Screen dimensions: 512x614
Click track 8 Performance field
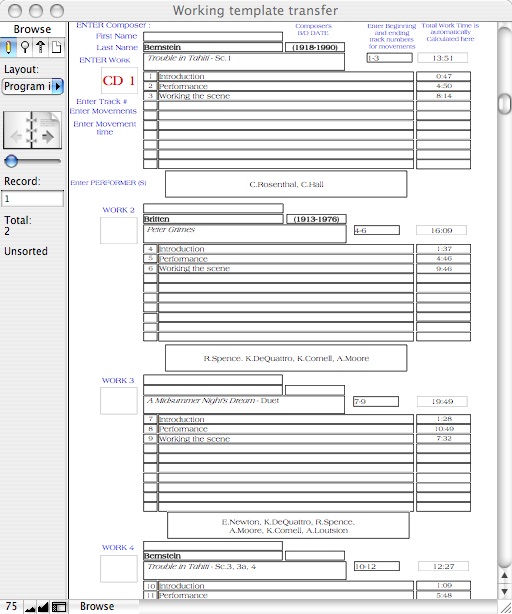point(286,429)
